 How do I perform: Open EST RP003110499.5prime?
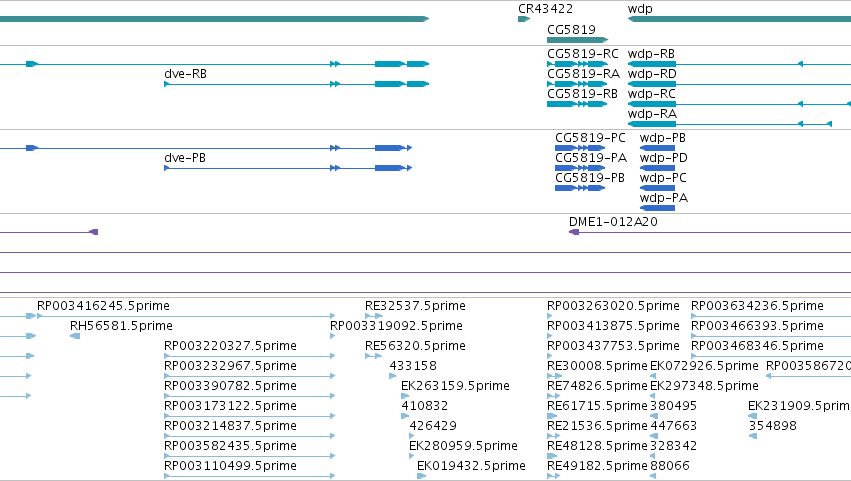(230, 467)
